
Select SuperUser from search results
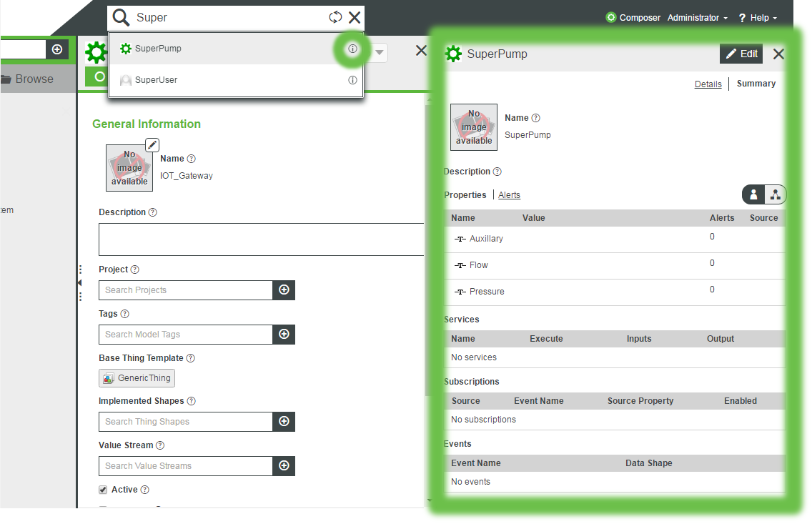coord(236,80)
